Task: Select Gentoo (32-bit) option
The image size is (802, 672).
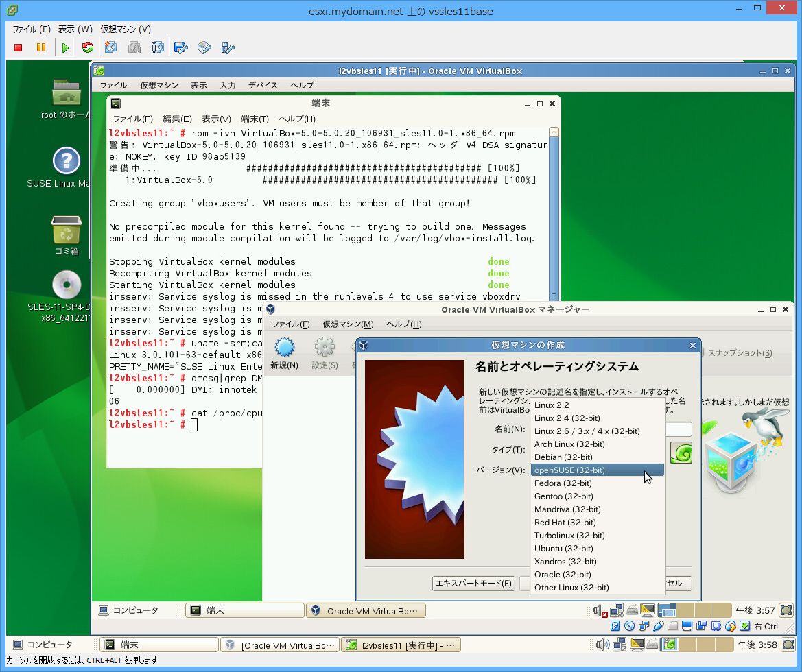Action: (x=598, y=496)
